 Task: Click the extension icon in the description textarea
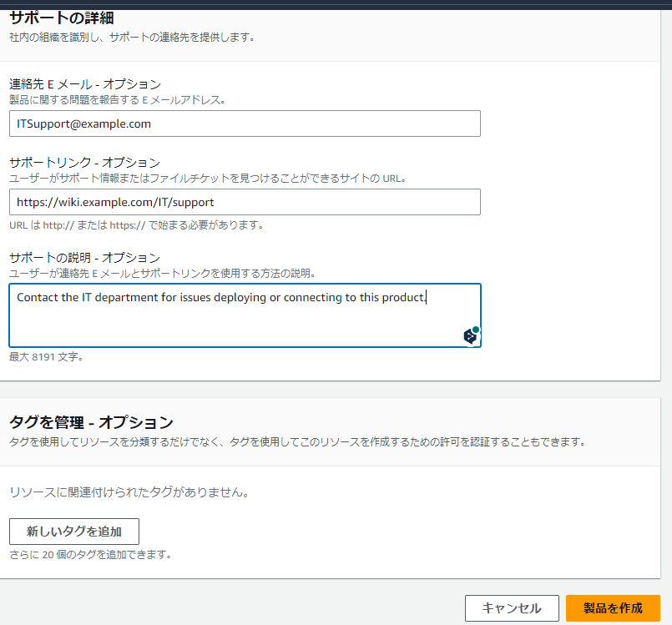pos(471,335)
